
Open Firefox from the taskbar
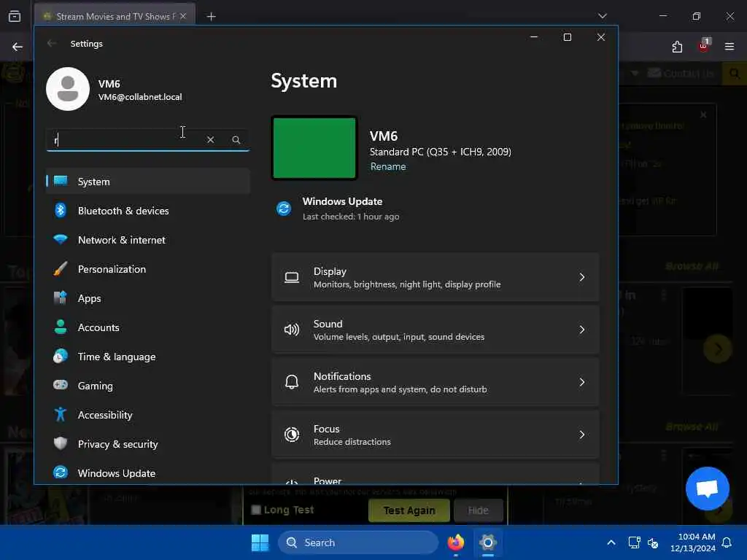456,542
